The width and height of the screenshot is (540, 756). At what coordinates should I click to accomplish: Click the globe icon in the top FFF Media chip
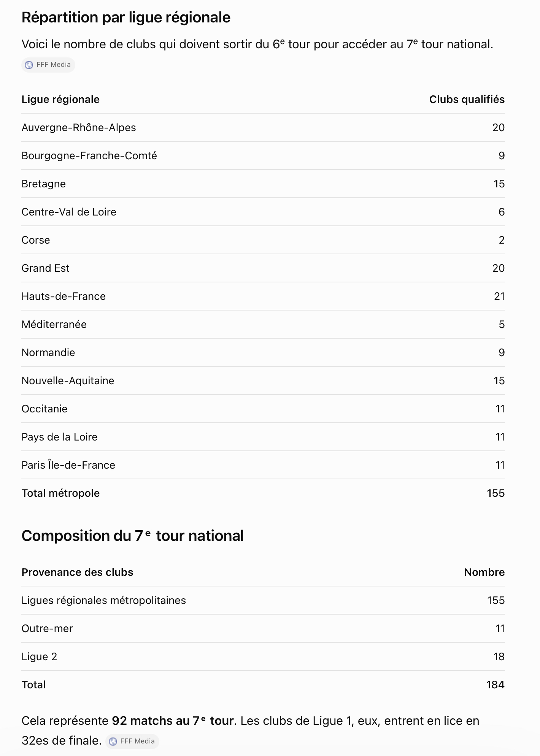29,65
